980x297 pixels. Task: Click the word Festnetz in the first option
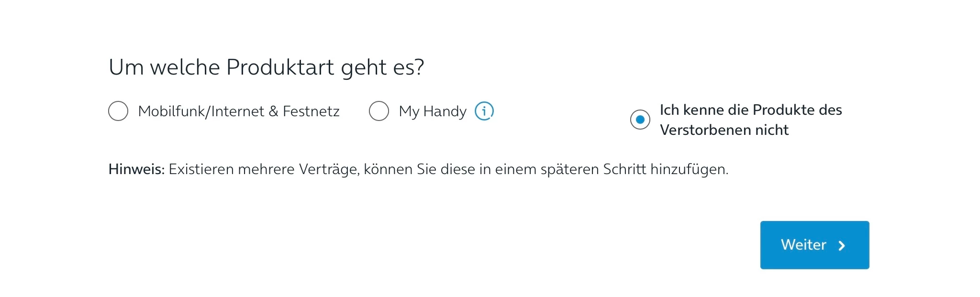pyautogui.click(x=311, y=111)
